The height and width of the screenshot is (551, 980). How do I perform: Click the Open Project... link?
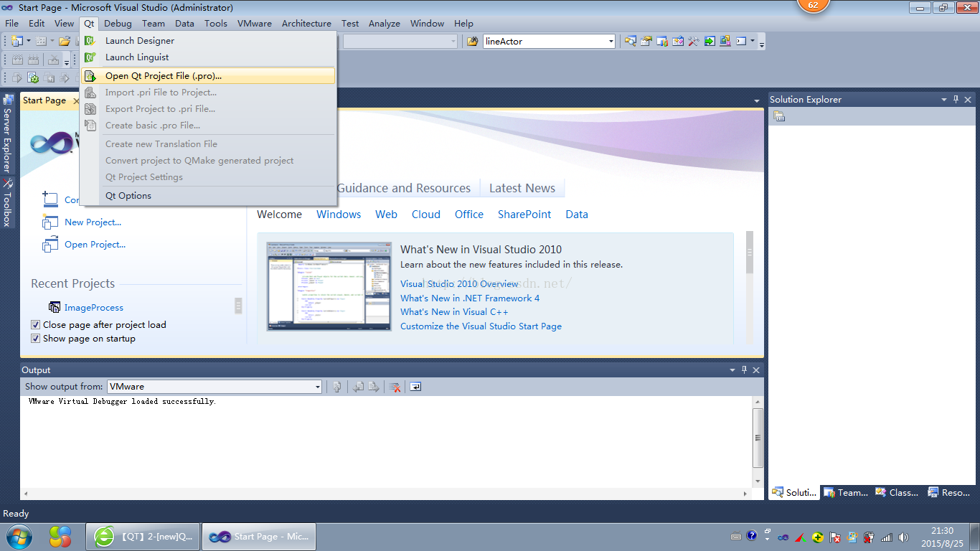tap(95, 245)
